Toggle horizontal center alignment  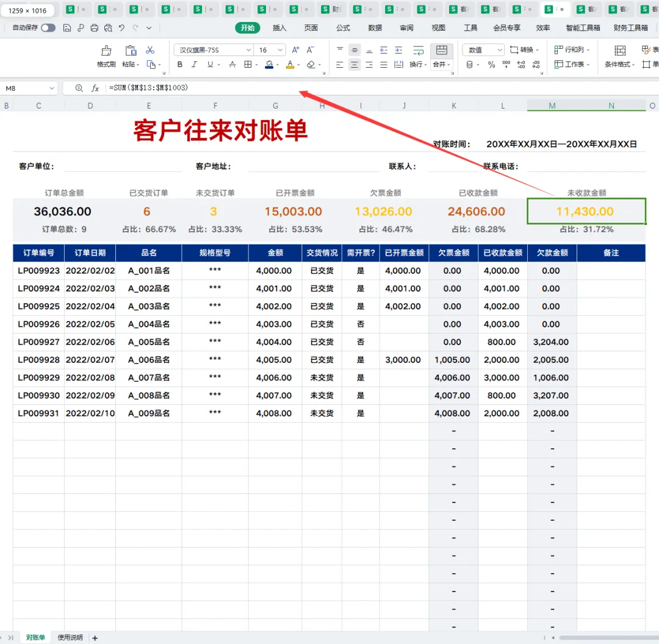(355, 64)
